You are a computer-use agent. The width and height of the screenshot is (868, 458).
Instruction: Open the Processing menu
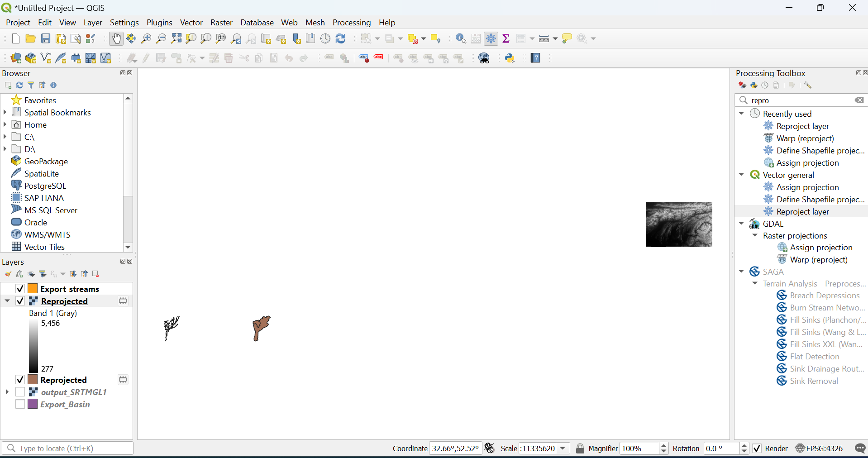[x=351, y=23]
